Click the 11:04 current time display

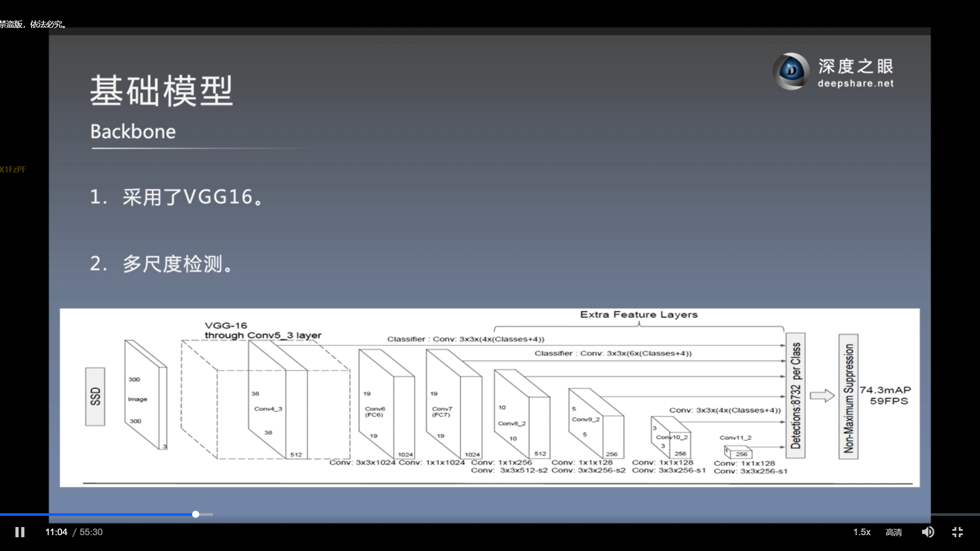(x=56, y=532)
